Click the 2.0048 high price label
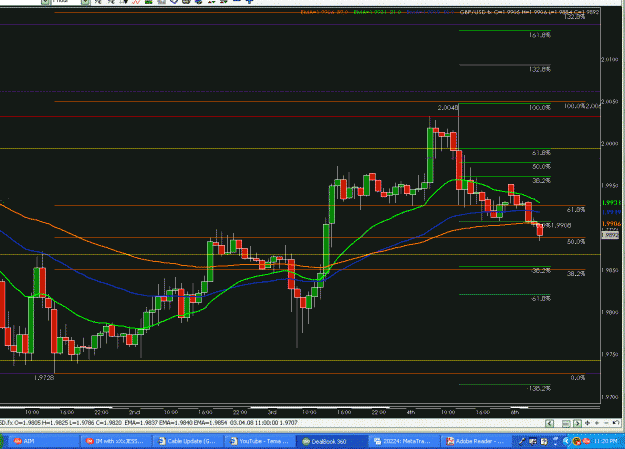625x449 pixels. point(448,108)
